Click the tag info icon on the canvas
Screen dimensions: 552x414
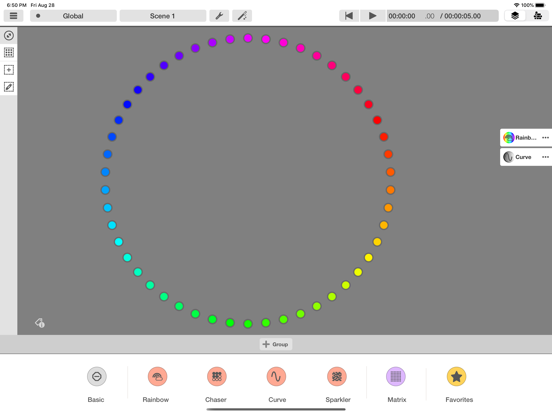pos(40,323)
